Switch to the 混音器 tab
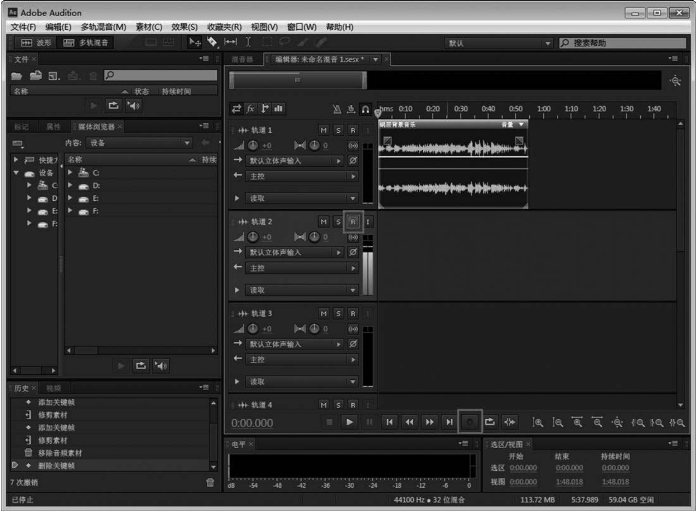This screenshot has width=696, height=511. [243, 59]
